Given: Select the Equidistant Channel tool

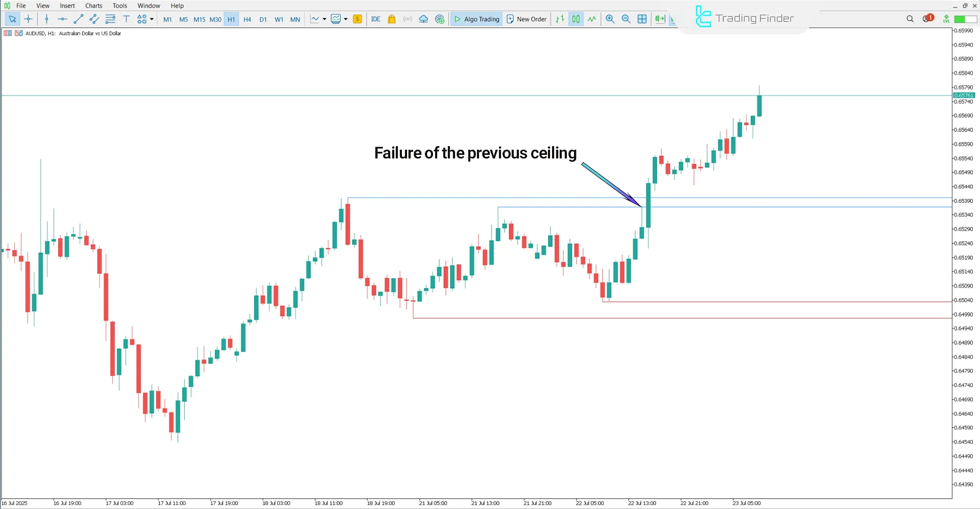Looking at the screenshot, I should pos(94,19).
